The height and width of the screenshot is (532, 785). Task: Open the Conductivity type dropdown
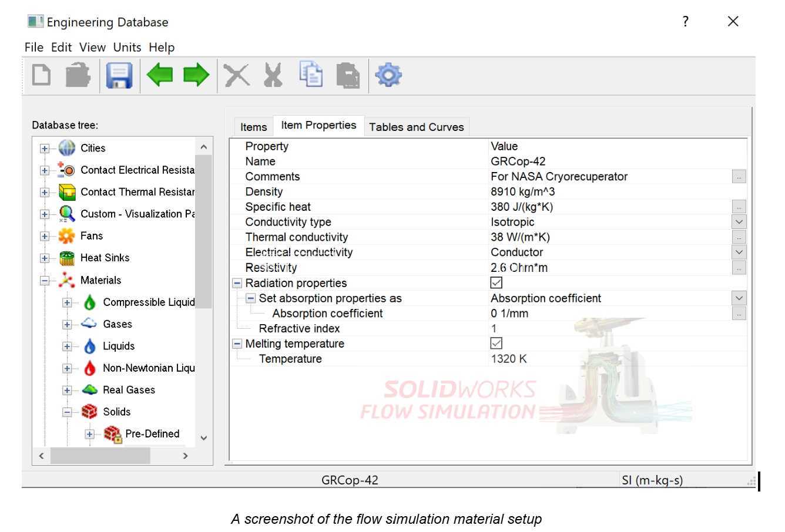(739, 222)
